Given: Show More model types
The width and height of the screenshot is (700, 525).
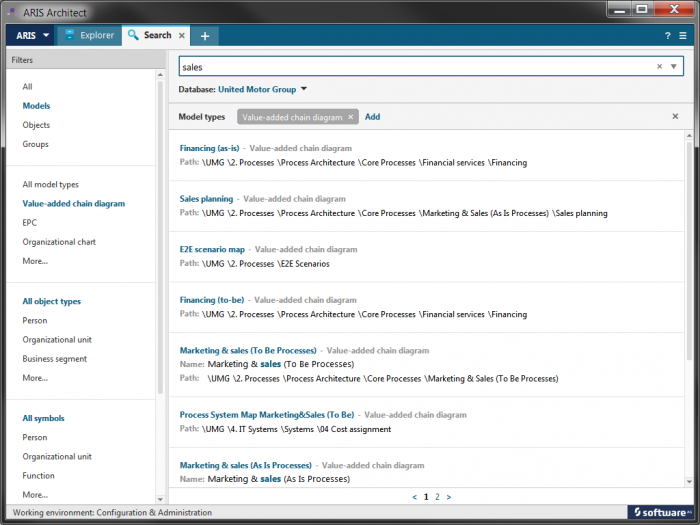Looking at the screenshot, I should (x=35, y=261).
